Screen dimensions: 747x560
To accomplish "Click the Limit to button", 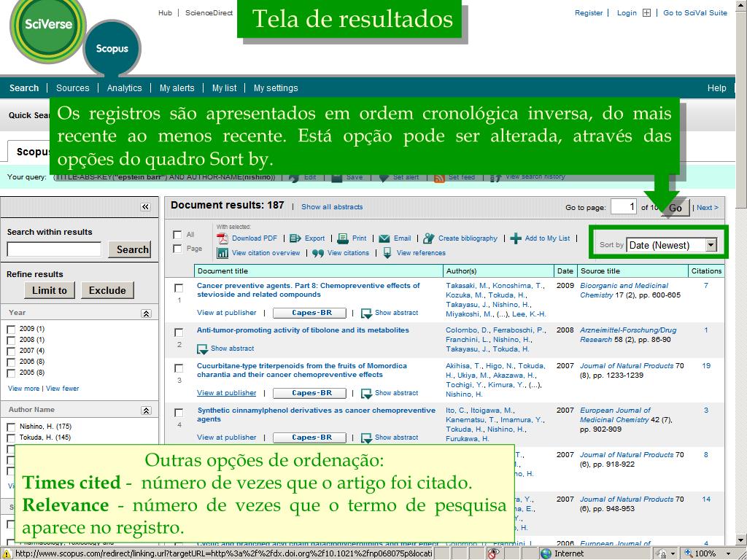I will [x=50, y=290].
